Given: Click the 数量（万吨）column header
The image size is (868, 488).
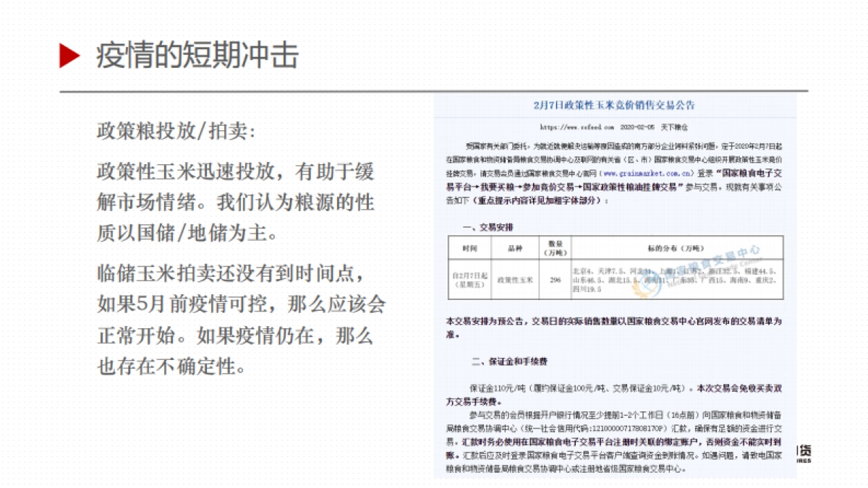Looking at the screenshot, I should pos(555,248).
